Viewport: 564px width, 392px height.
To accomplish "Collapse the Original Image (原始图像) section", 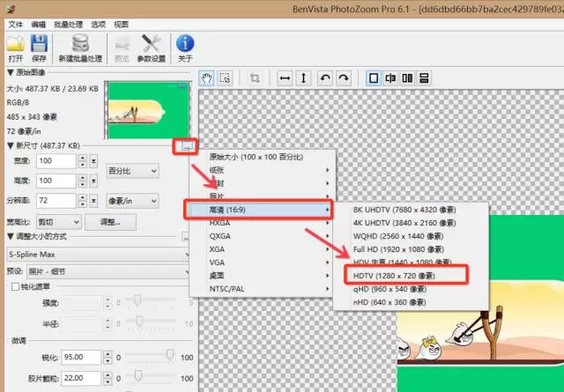I will (x=11, y=72).
